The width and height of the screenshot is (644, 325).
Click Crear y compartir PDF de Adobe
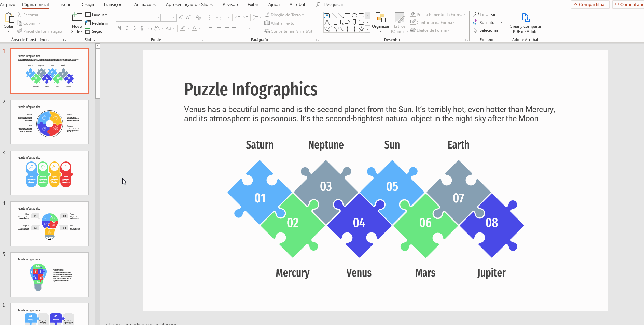pos(526,24)
